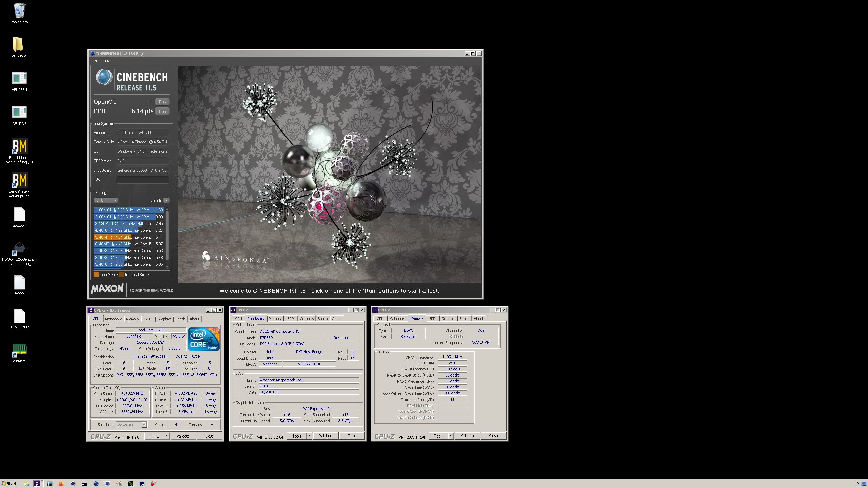
Task: Click the brown Identical System legend swatch
Action: tap(121, 275)
